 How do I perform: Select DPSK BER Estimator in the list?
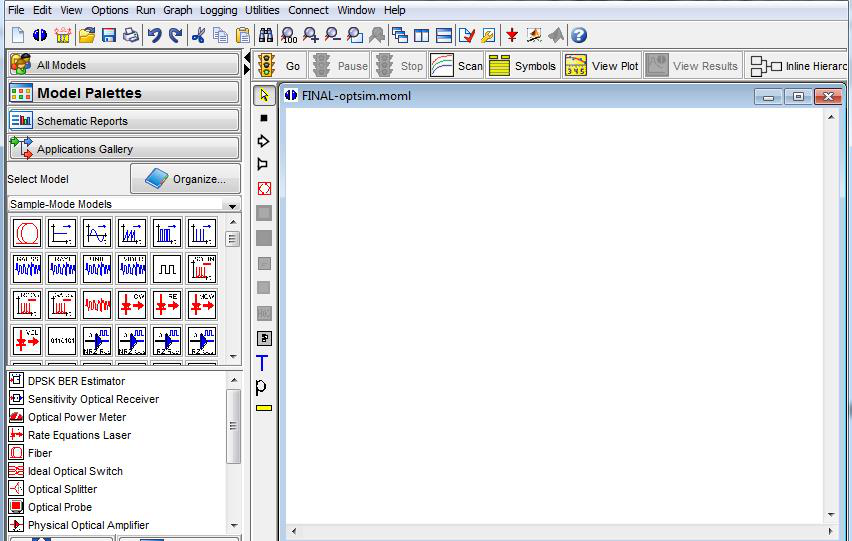click(76, 381)
